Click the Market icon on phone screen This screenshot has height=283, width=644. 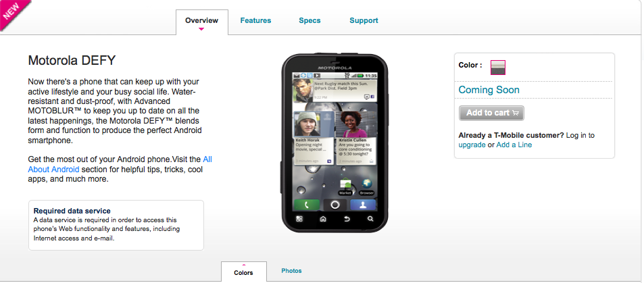[x=345, y=186]
